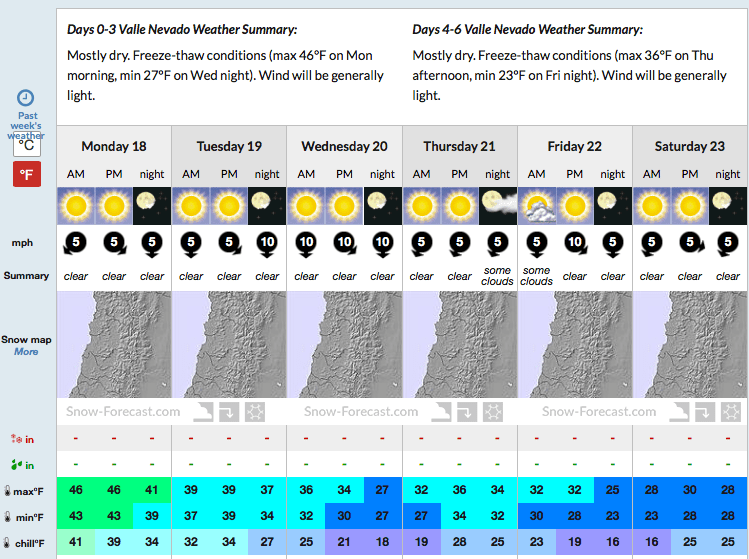The image size is (749, 559).
Task: Click the first cloud overlay icon near Snow-Forecast.com
Action: [x=203, y=412]
